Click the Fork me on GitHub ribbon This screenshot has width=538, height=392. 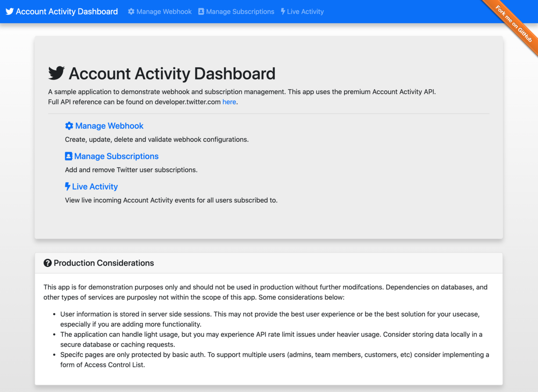[514, 24]
